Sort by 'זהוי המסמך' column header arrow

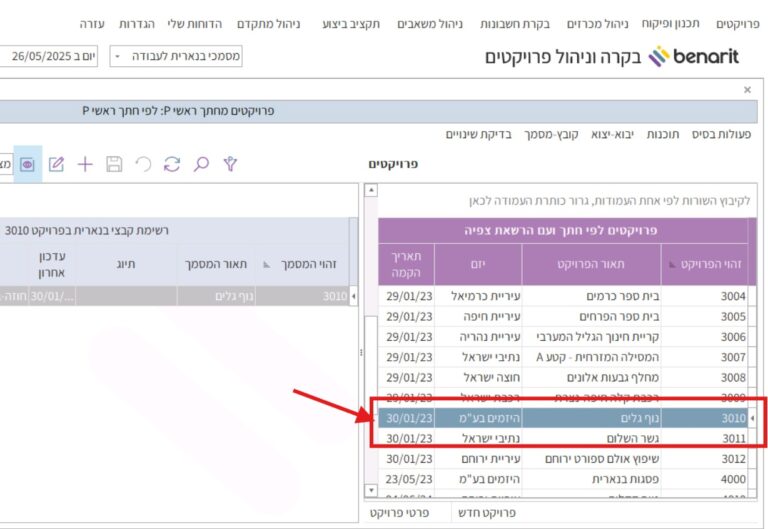pos(264,264)
